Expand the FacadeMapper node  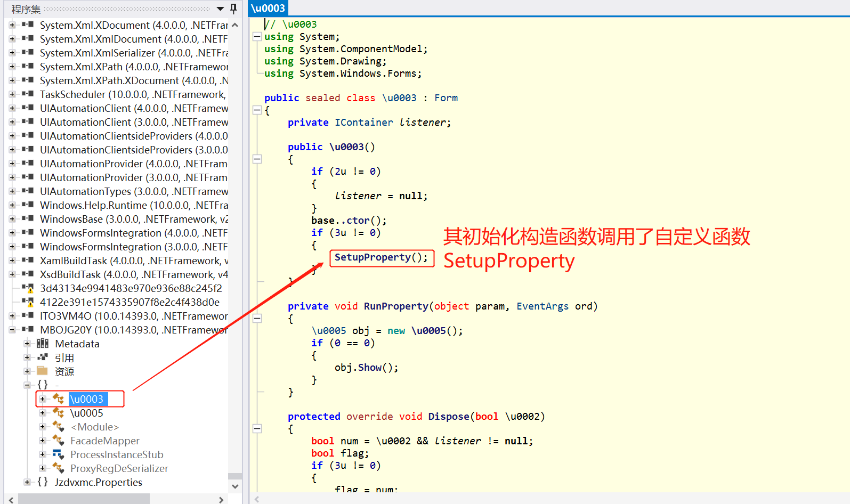(x=42, y=441)
